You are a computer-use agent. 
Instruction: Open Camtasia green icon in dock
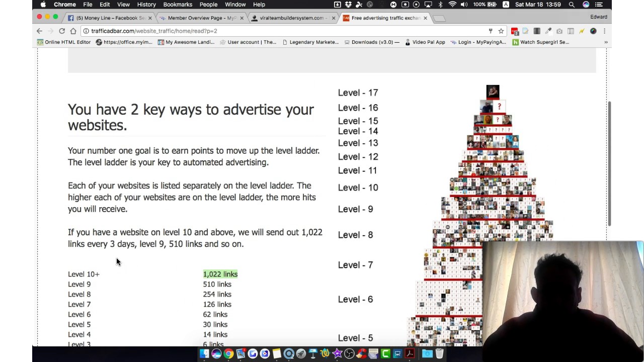(x=385, y=354)
